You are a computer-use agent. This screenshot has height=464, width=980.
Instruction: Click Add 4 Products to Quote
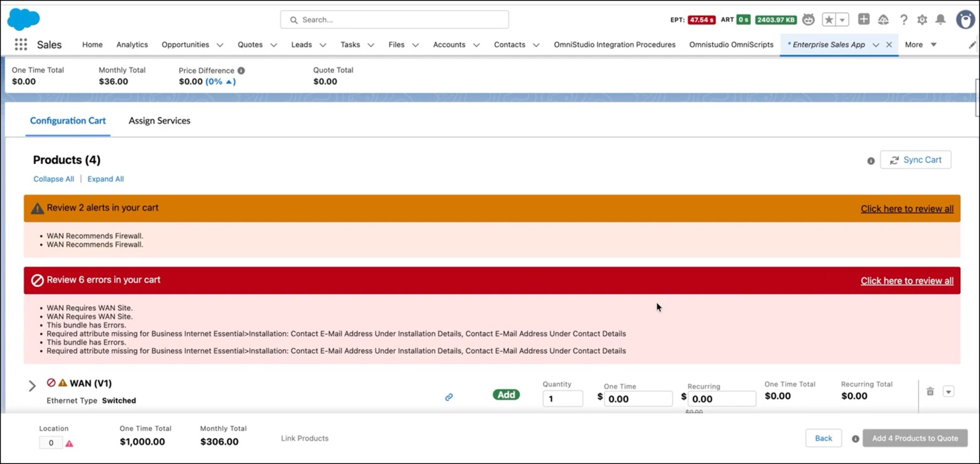[x=915, y=438]
